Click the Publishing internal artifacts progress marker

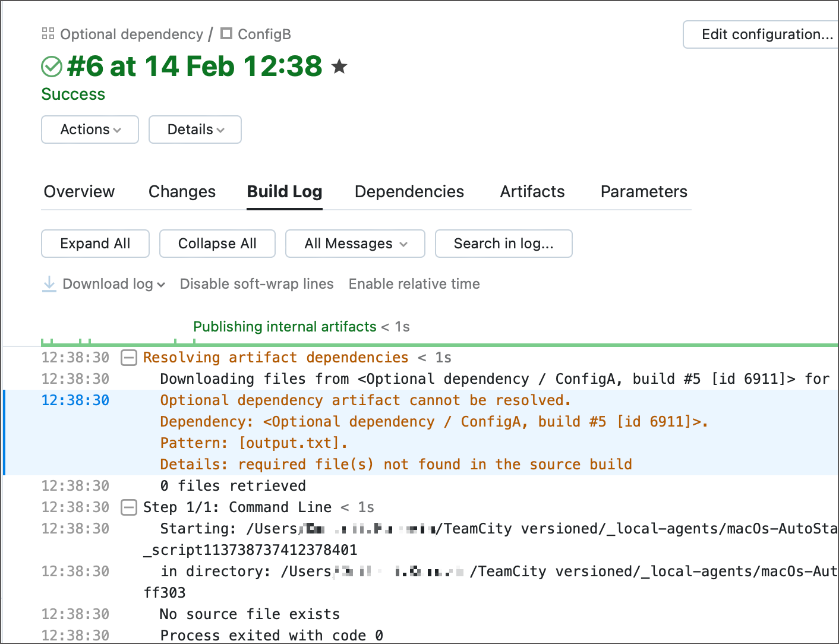tap(285, 327)
